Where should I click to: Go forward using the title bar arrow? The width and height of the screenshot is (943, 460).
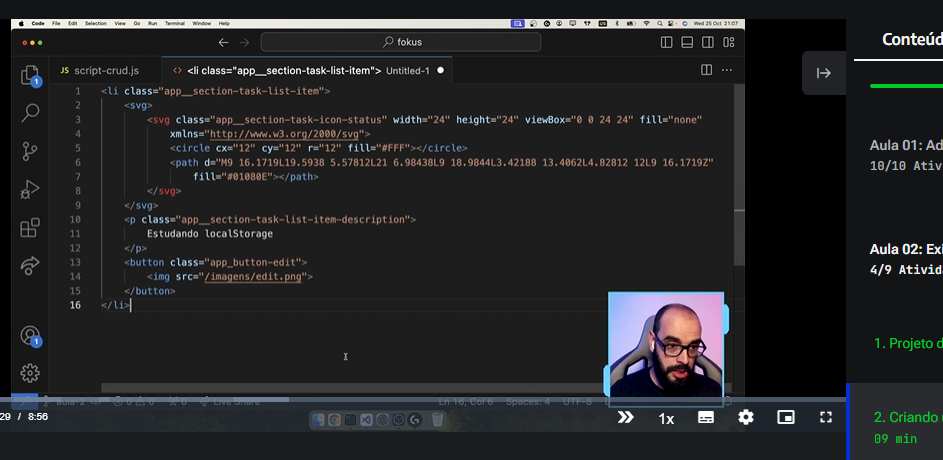(244, 42)
